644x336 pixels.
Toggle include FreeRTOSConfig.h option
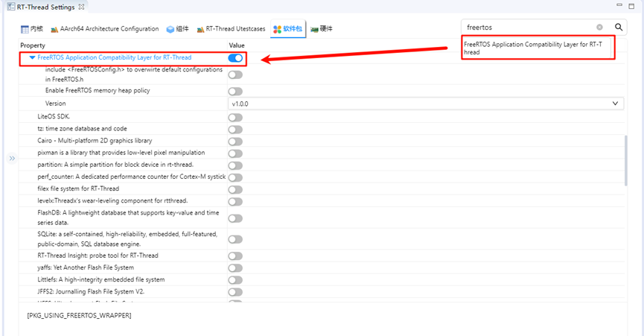[235, 75]
